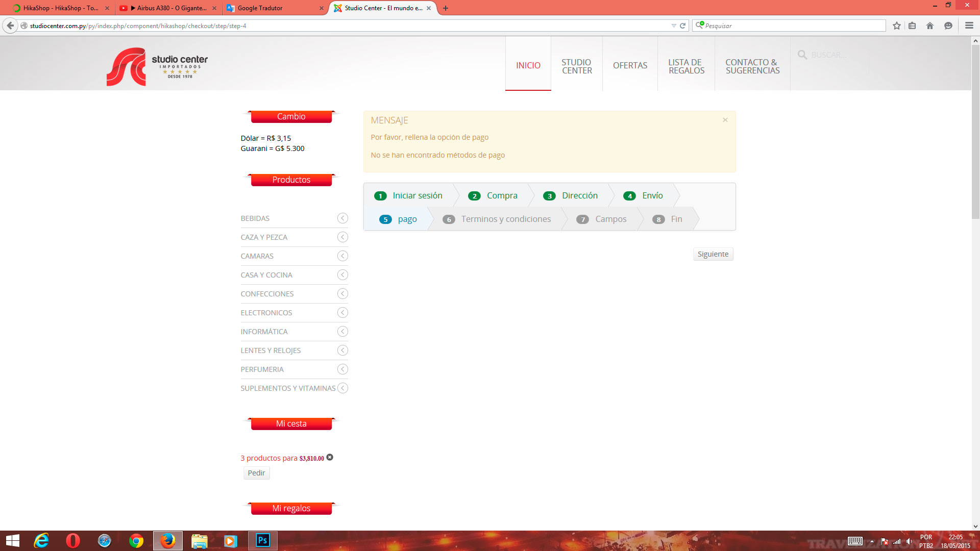Click the Pedir button
The image size is (980, 551).
(x=256, y=473)
